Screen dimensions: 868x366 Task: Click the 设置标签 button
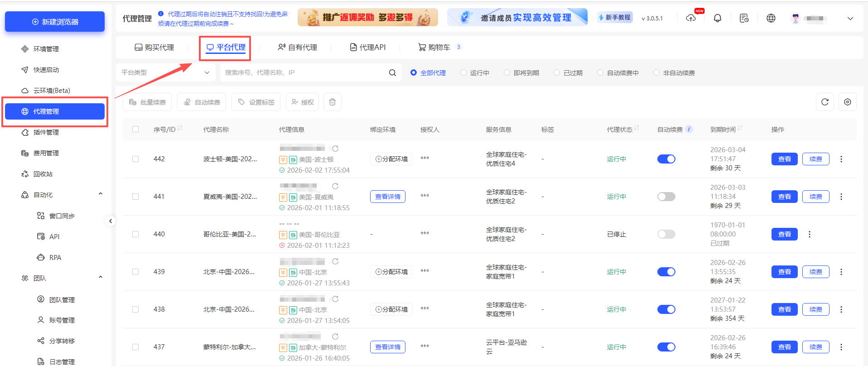point(256,102)
